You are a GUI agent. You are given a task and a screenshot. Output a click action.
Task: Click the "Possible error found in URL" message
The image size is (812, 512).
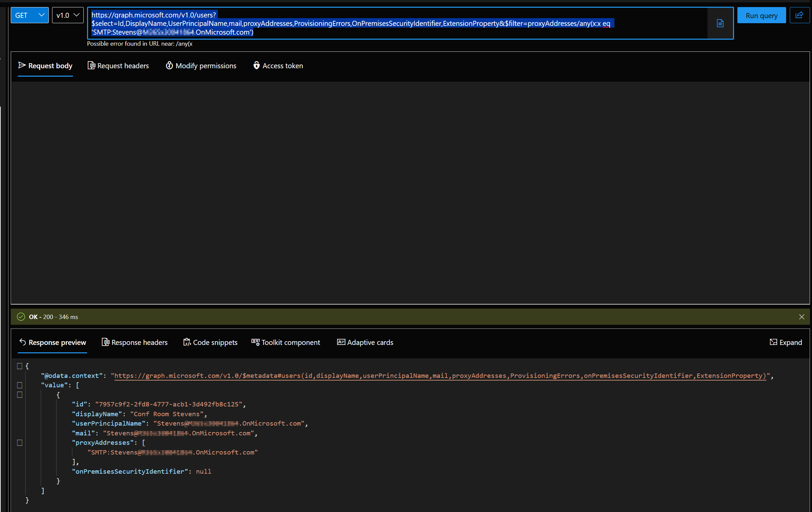tap(139, 44)
